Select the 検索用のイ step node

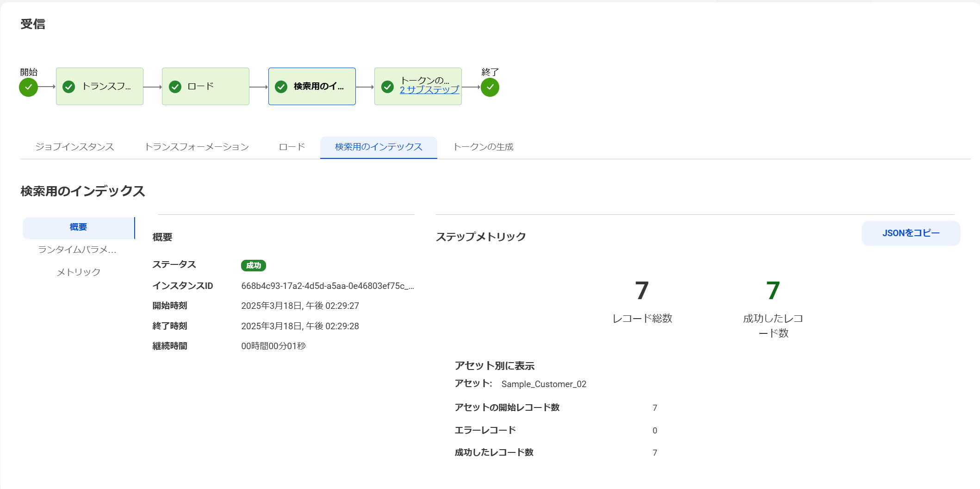(x=311, y=86)
